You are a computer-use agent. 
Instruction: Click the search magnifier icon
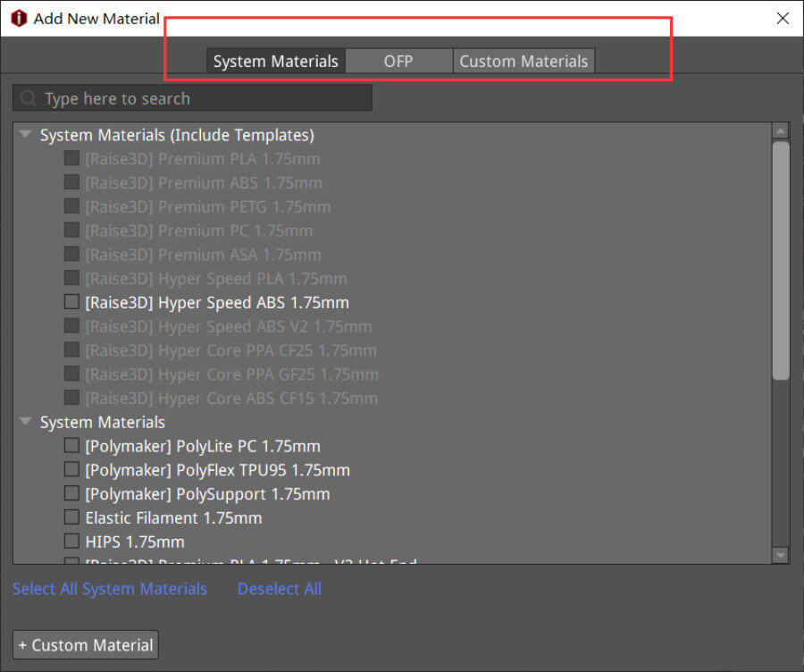click(x=29, y=98)
